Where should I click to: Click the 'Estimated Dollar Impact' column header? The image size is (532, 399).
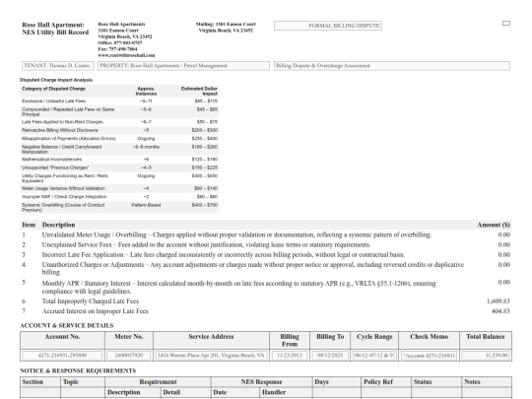pos(199,91)
